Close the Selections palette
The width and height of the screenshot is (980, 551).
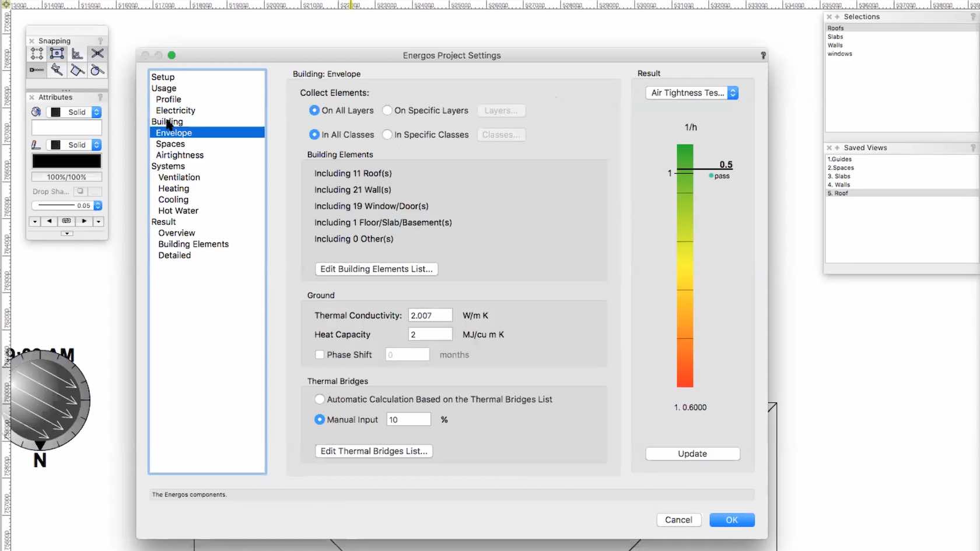coord(829,17)
